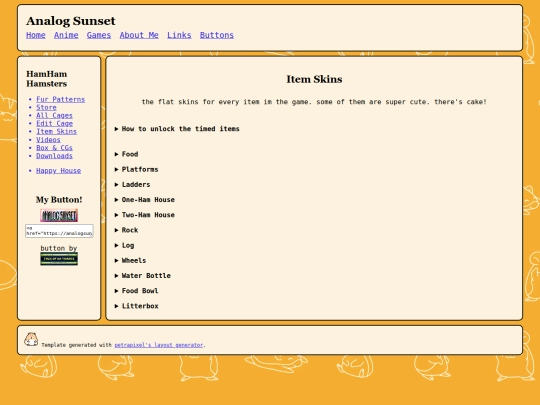
Task: Click the hamster icon in footer
Action: pos(31,339)
